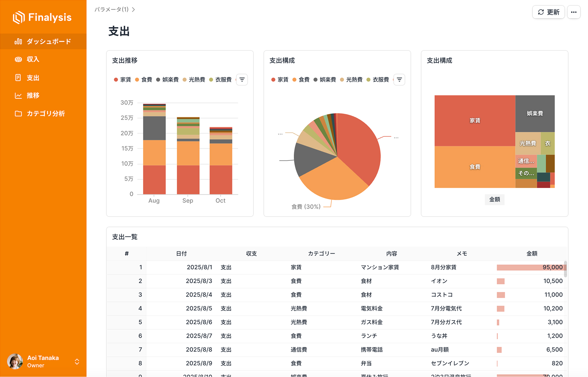The width and height of the screenshot is (588, 377).
Task: Open the filter icon on the pie chart
Action: click(399, 79)
